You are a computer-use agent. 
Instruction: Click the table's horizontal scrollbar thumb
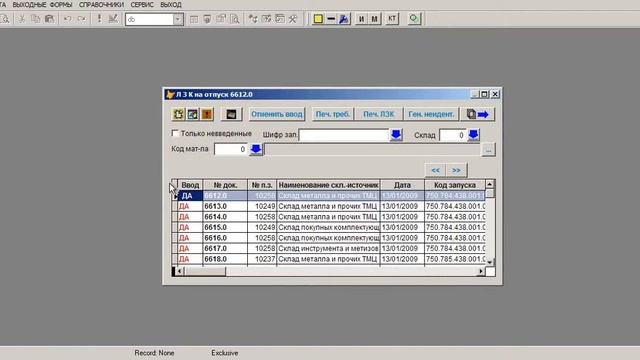(x=205, y=271)
